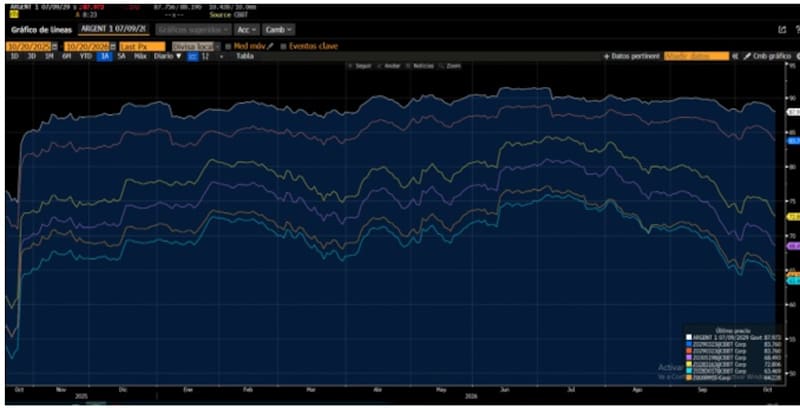This screenshot has height=408, width=800.
Task: Toggle the Noticias chart option
Action: pos(420,66)
